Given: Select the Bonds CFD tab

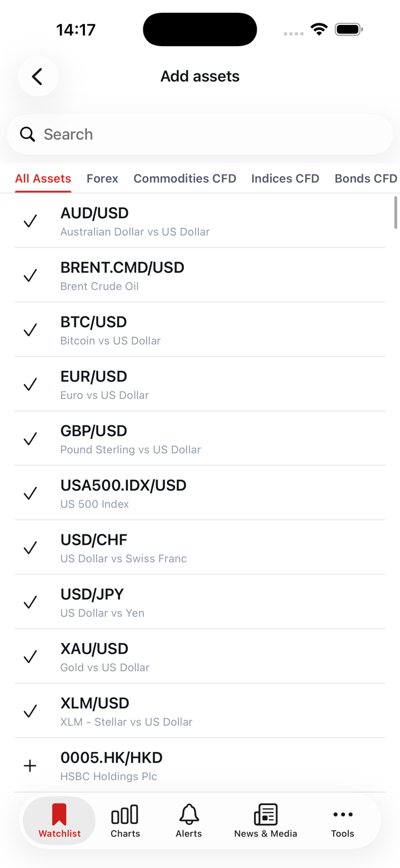Looking at the screenshot, I should (x=366, y=179).
